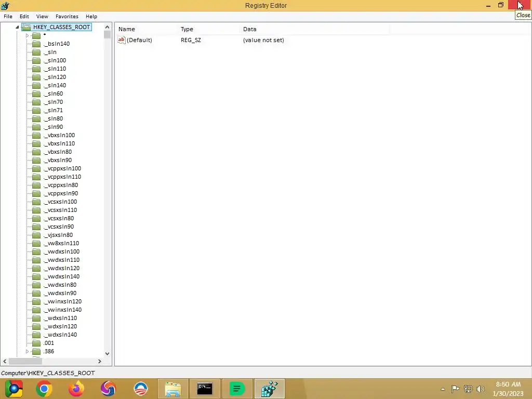Click the folder icon for ._sln70
Screen dimensions: 532x399
click(36, 102)
